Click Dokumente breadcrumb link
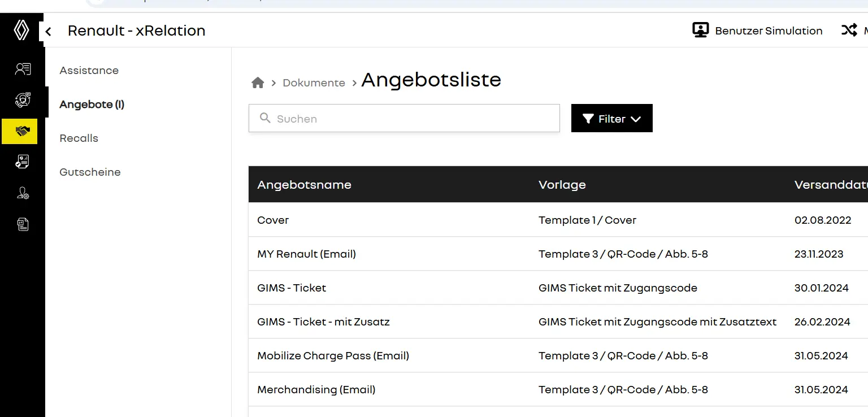Screen dimensions: 868x417 pos(314,83)
